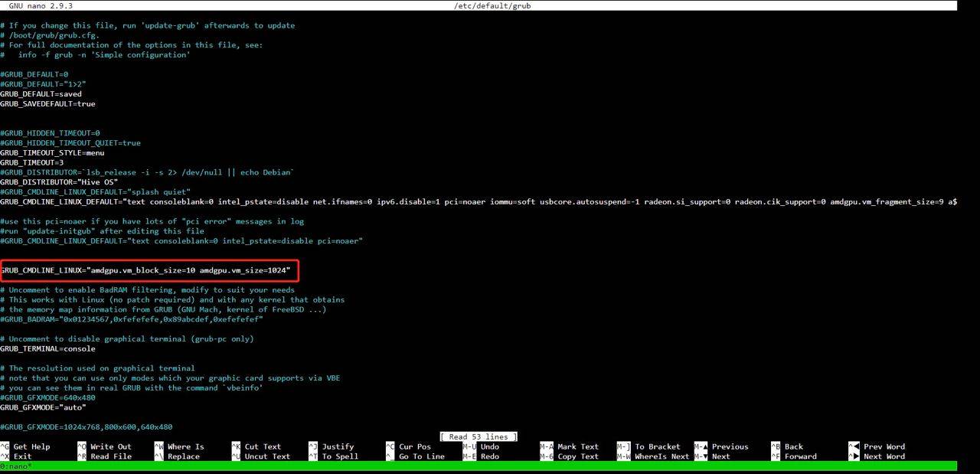The height and width of the screenshot is (474, 980).
Task: Click the Get Help shortcut in nano
Action: [x=31, y=446]
